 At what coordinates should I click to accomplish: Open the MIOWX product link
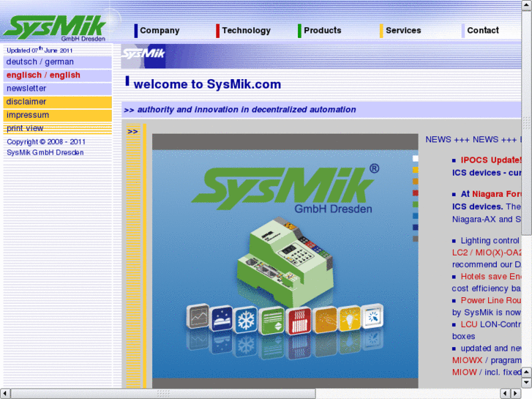click(467, 360)
